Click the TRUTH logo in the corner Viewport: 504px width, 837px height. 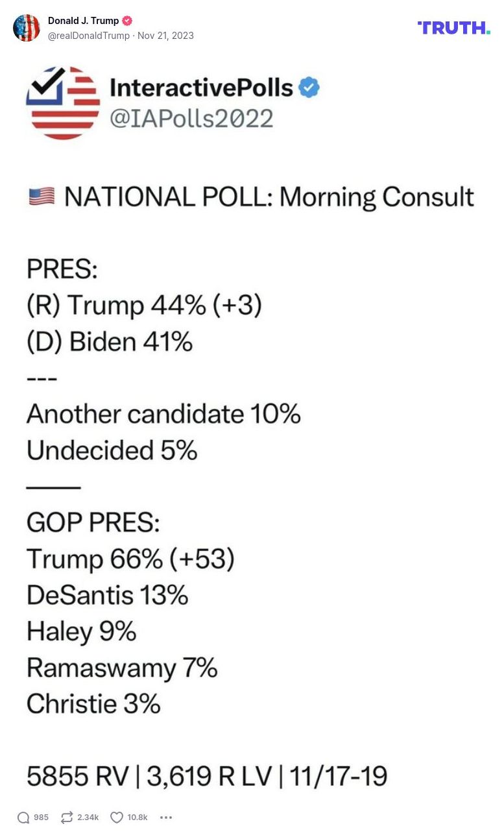pos(453,28)
